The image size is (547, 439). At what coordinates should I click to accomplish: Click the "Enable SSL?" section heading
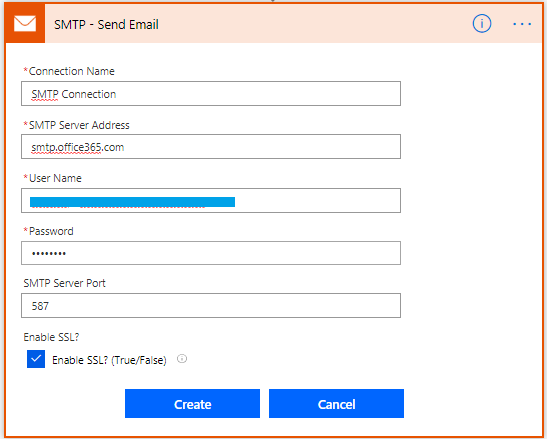point(51,337)
